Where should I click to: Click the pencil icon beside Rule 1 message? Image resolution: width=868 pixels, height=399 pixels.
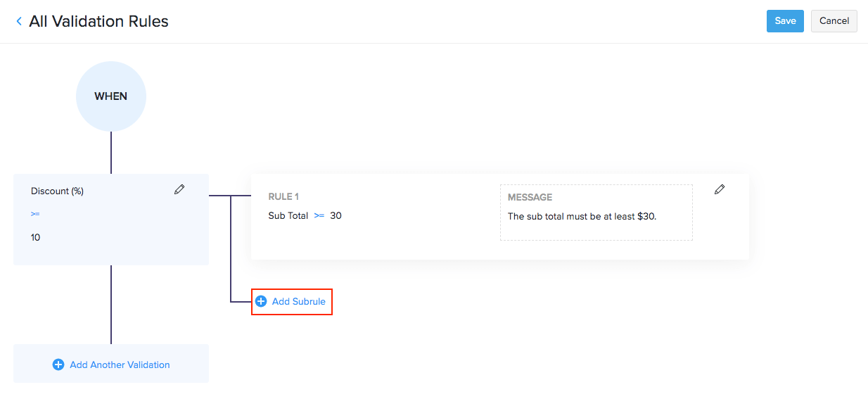pyautogui.click(x=719, y=189)
